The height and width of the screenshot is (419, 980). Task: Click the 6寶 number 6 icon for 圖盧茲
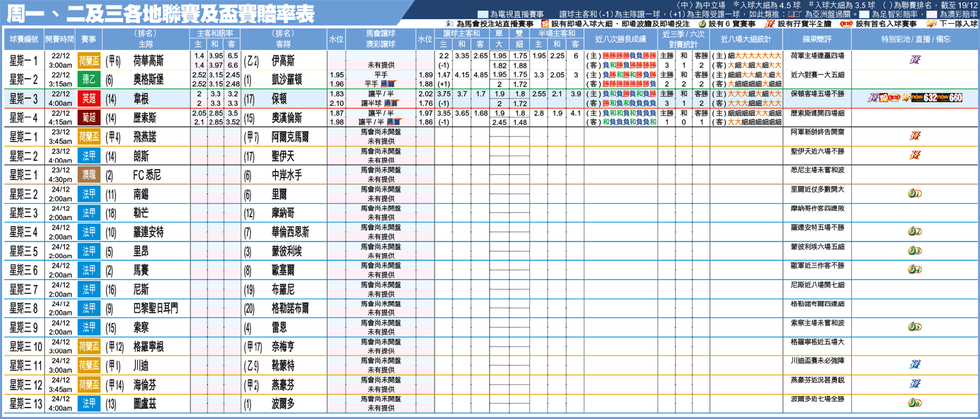tap(915, 403)
